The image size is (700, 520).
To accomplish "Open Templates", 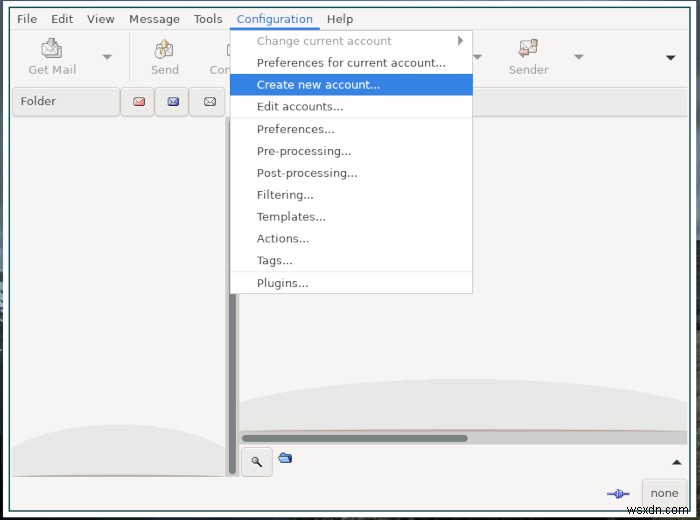I will tap(351, 217).
